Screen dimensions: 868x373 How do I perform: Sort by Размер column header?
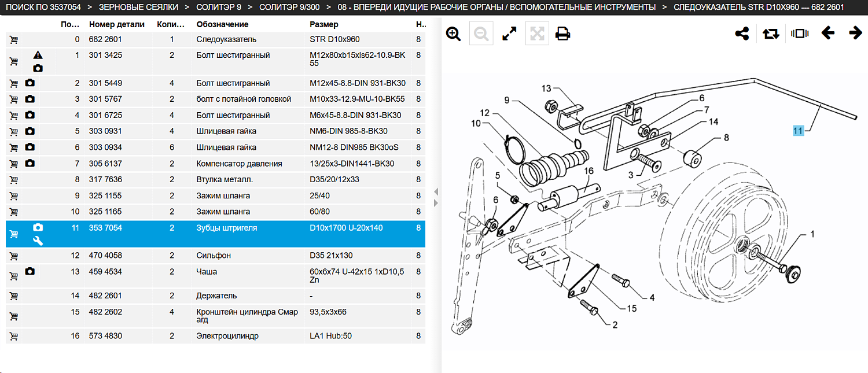[324, 24]
